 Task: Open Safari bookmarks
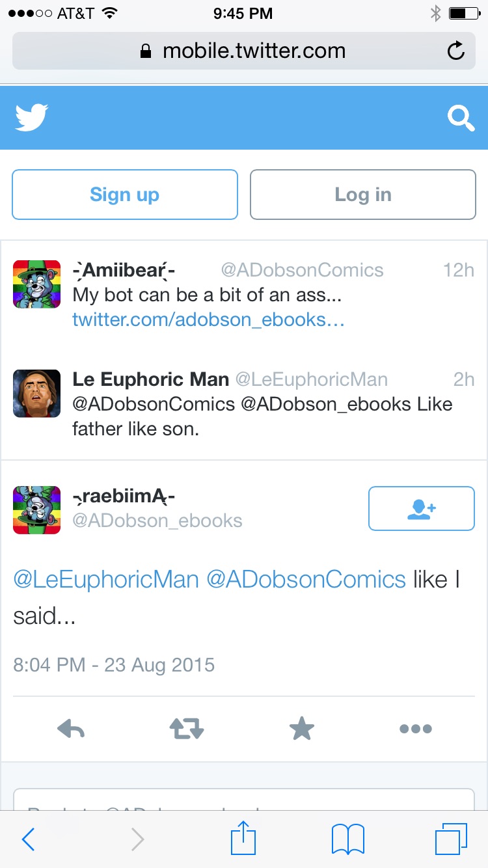(348, 839)
